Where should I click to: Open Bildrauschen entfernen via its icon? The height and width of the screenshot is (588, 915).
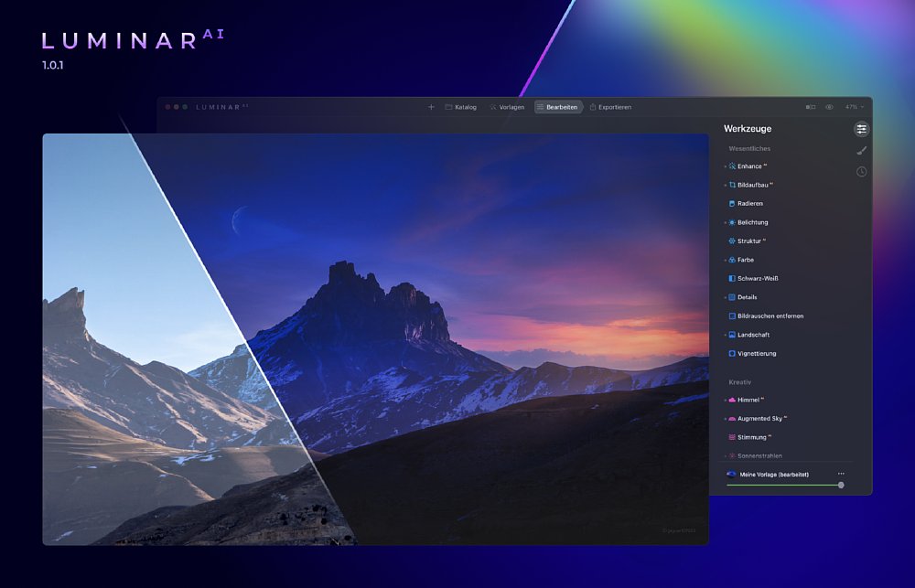coord(732,315)
